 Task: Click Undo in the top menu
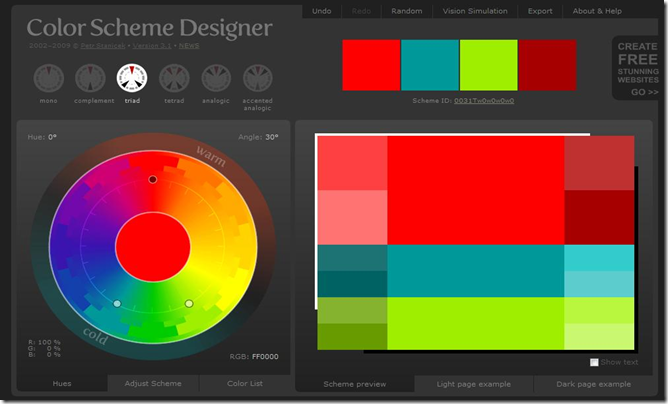[x=322, y=11]
